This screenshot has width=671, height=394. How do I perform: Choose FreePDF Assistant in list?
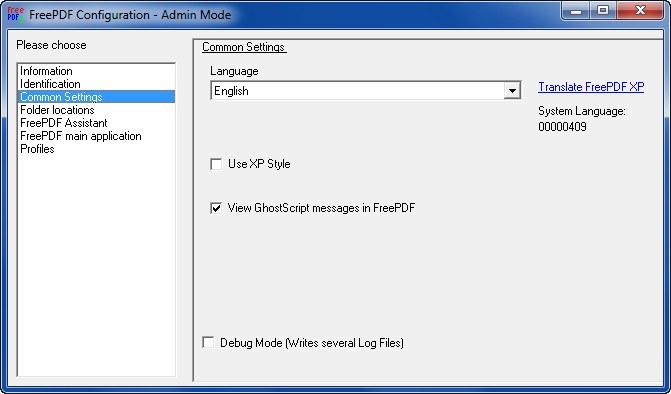tap(96, 123)
